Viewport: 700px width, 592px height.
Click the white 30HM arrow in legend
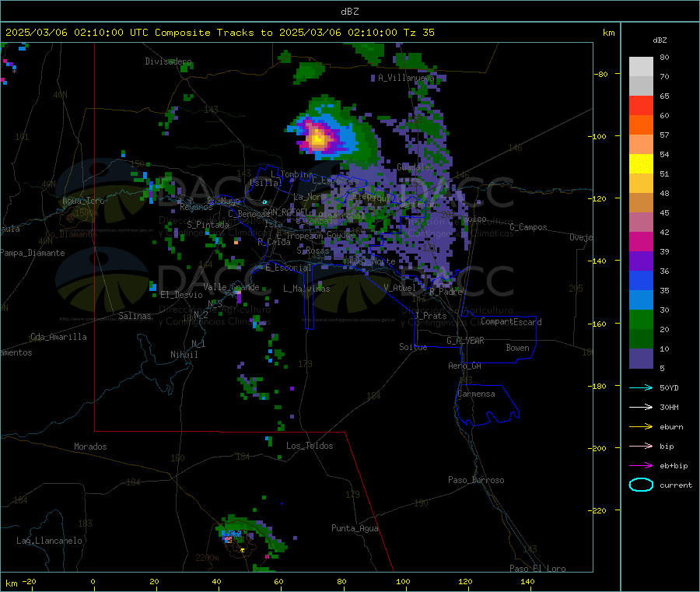pos(641,407)
